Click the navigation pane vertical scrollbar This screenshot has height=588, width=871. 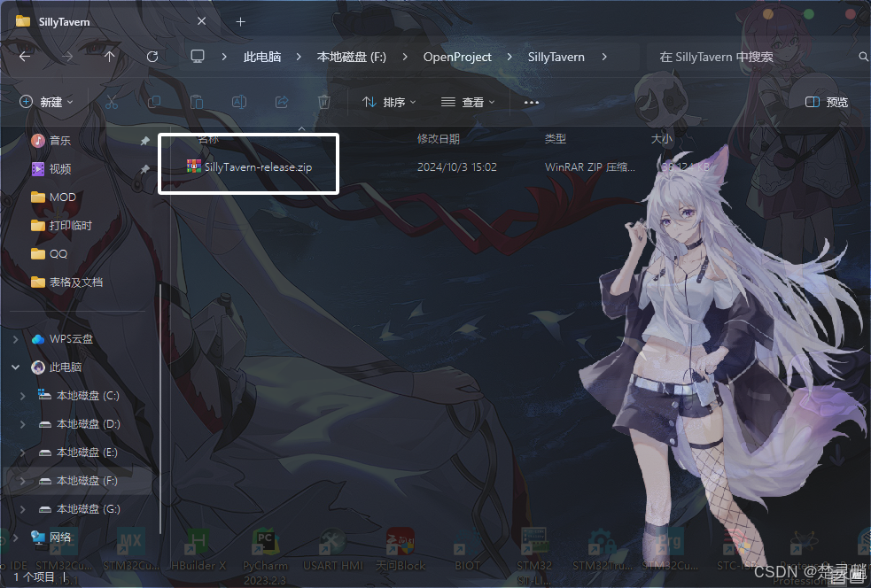(x=160, y=408)
